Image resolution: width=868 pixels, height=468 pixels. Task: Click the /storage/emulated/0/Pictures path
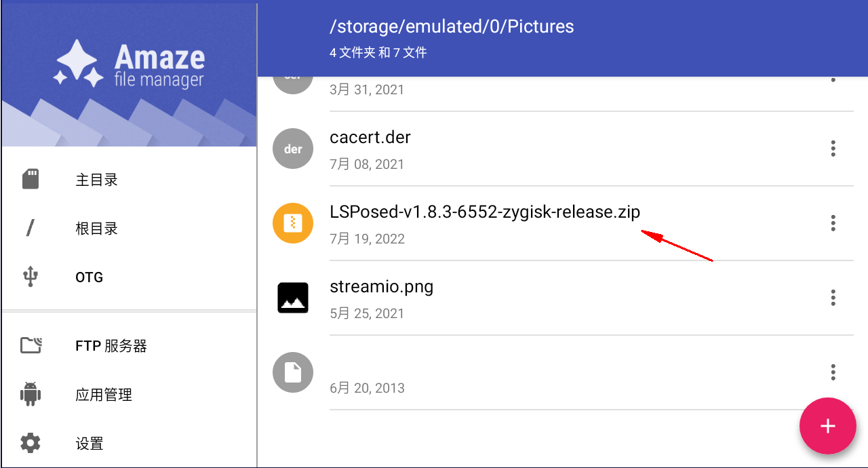click(451, 26)
